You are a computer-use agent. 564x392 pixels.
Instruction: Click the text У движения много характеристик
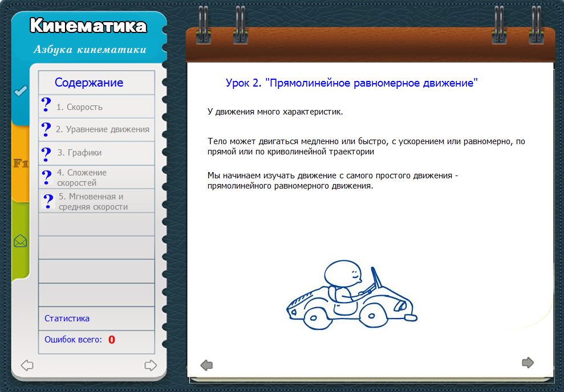tap(275, 112)
